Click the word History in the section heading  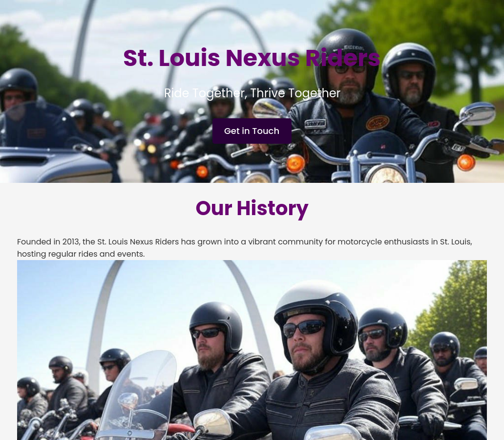[273, 208]
